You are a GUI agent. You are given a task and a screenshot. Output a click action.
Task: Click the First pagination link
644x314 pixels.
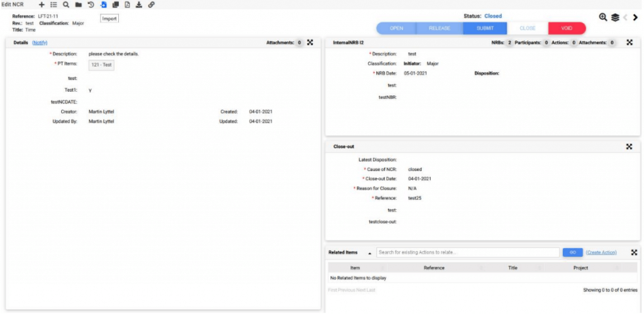point(332,290)
